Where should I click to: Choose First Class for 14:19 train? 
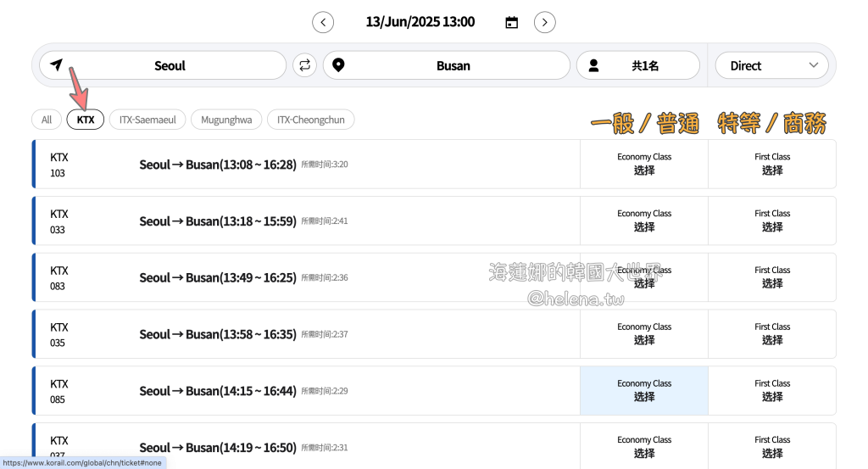pos(772,446)
